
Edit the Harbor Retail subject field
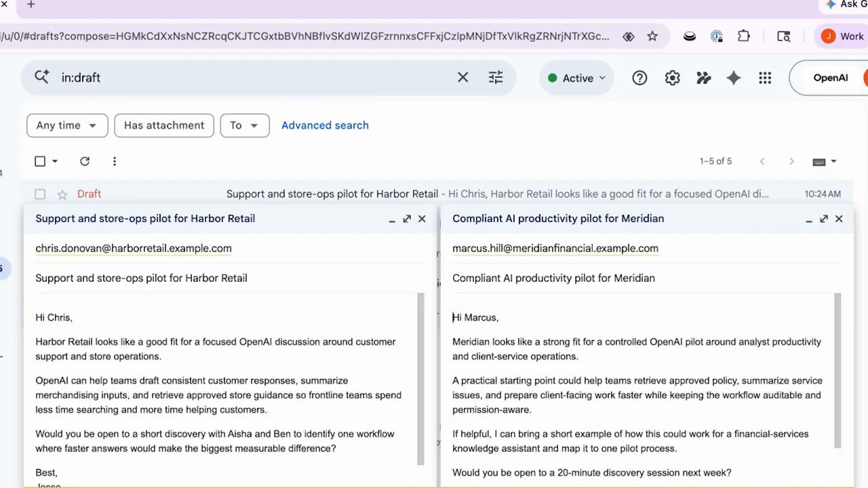231,278
